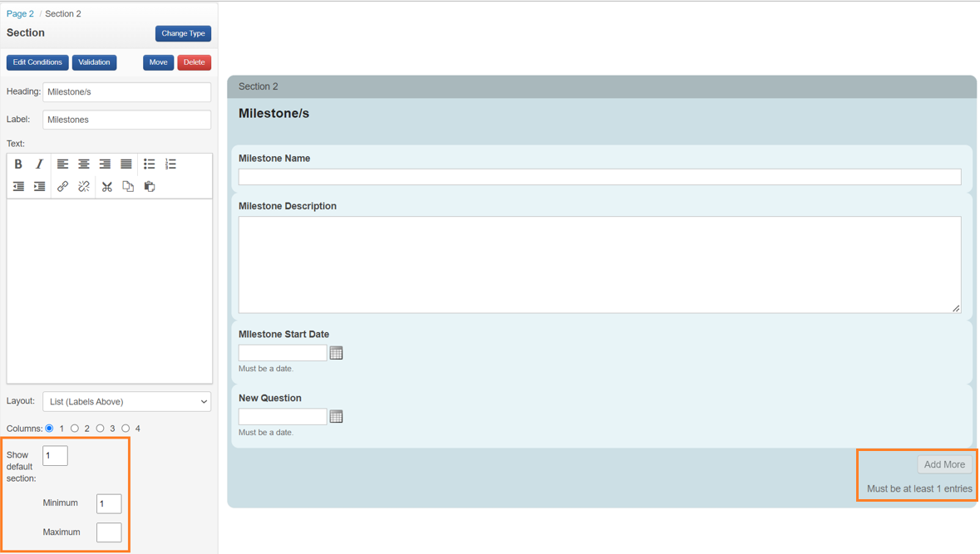Image resolution: width=980 pixels, height=554 pixels.
Task: Click the Add More button
Action: (944, 465)
